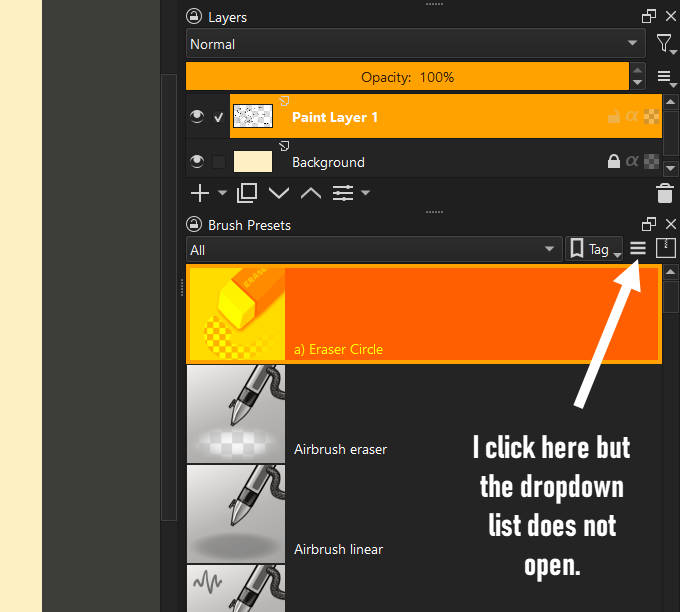Image resolution: width=680 pixels, height=612 pixels.
Task: Open Brush Presets hamburger view menu
Action: (638, 249)
